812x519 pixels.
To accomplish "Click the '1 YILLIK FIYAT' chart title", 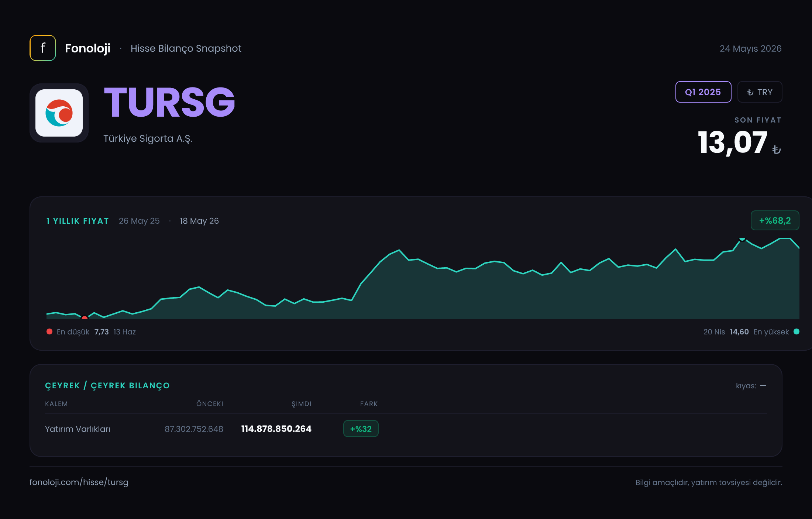I will [78, 221].
